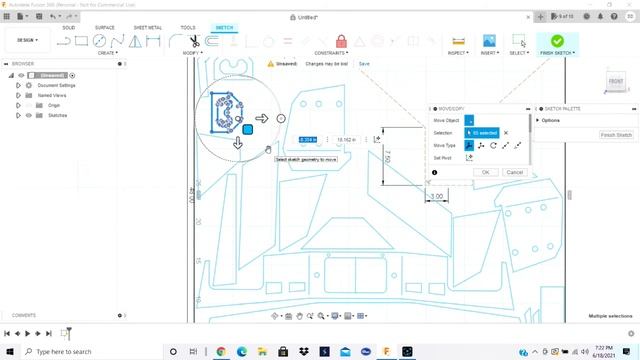Click the 65 selected selection button

(x=482, y=133)
